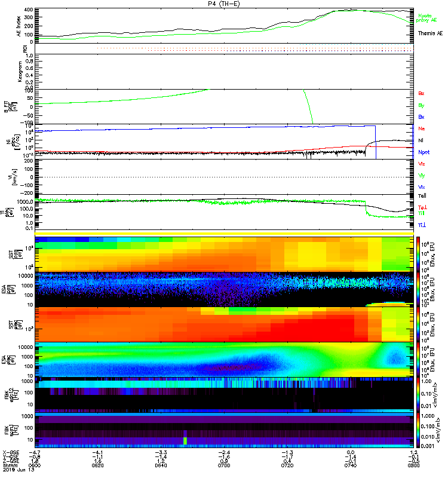Select the black Te parallel legend label
This screenshot has height=478, width=448.
pyautogui.click(x=422, y=196)
